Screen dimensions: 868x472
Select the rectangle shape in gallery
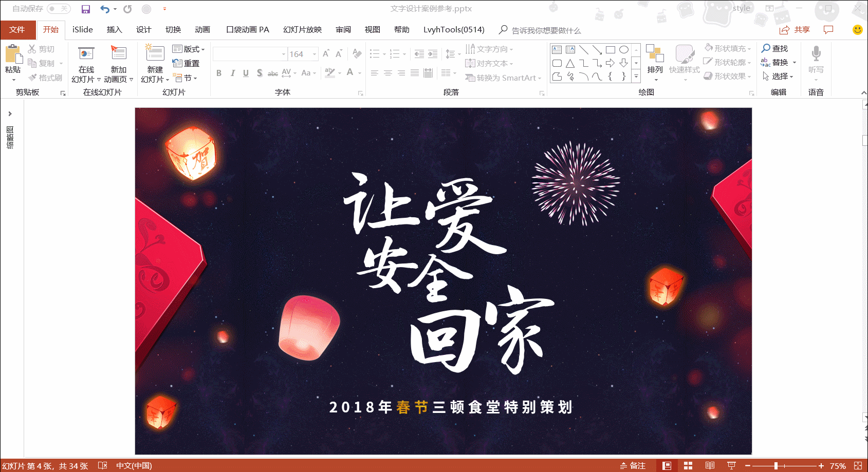point(611,50)
